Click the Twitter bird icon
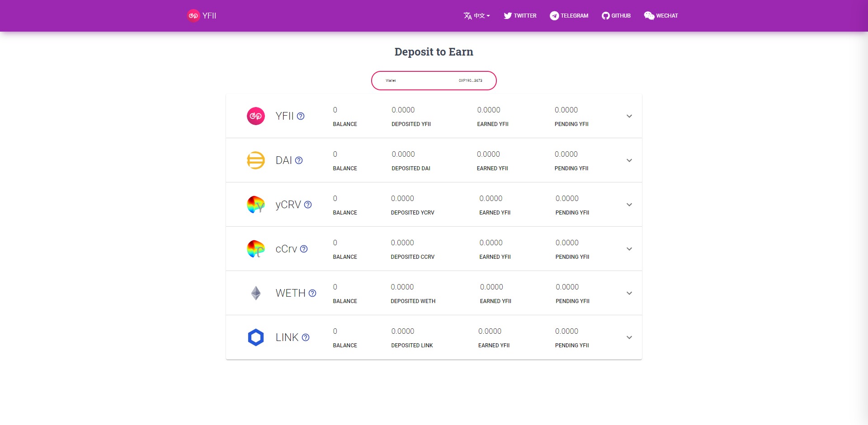Image resolution: width=868 pixels, height=425 pixels. point(508,16)
